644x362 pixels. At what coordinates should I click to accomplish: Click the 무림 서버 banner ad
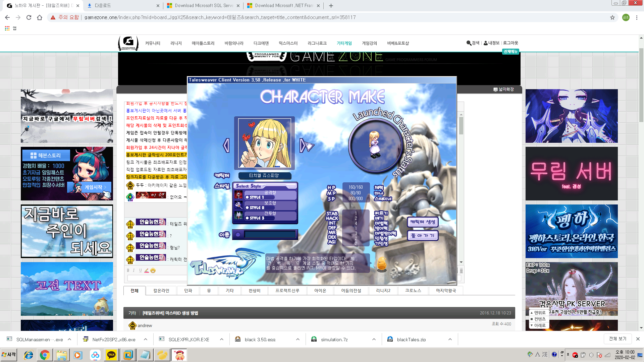click(572, 174)
